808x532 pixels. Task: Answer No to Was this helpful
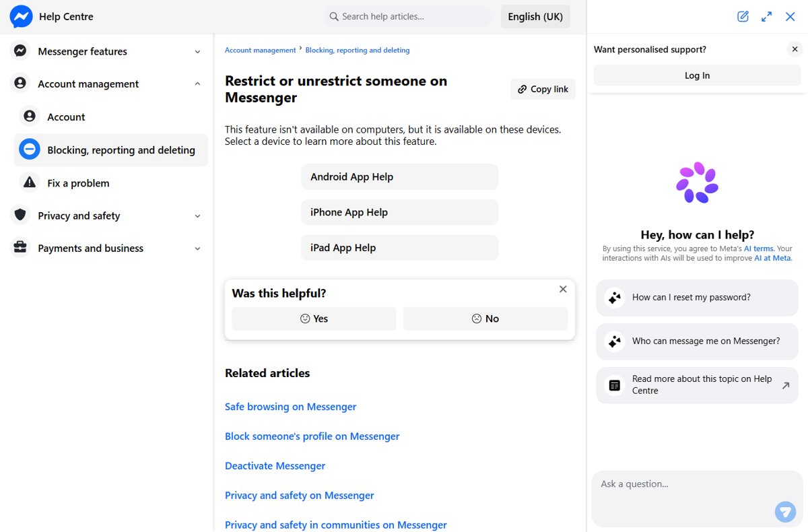[x=485, y=319]
